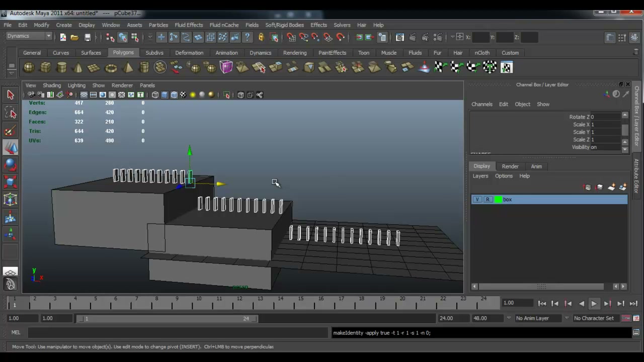Screen dimensions: 644x362
Task: Open the Create menu
Action: [64, 25]
